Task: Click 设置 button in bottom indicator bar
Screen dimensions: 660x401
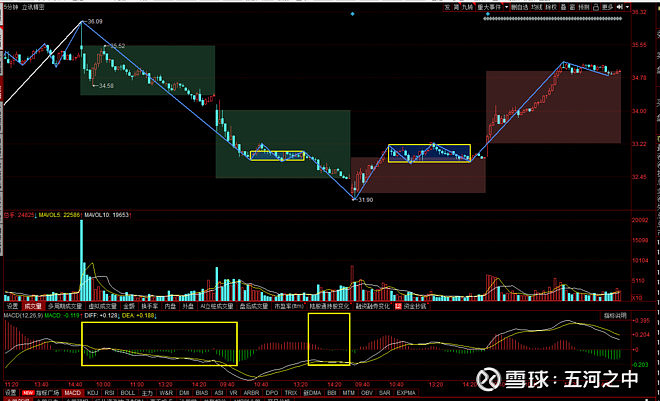Action: 11,393
